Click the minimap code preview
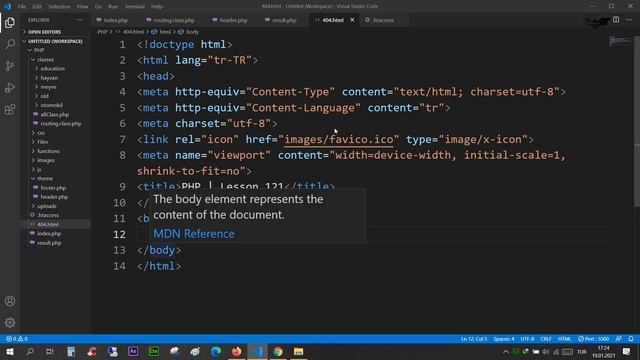 (620, 41)
